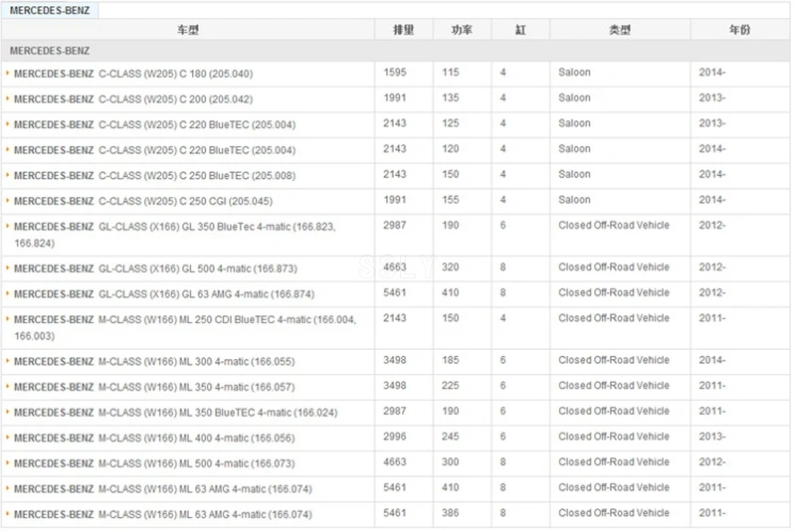
Task: Click power value 300
Action: [x=451, y=462]
